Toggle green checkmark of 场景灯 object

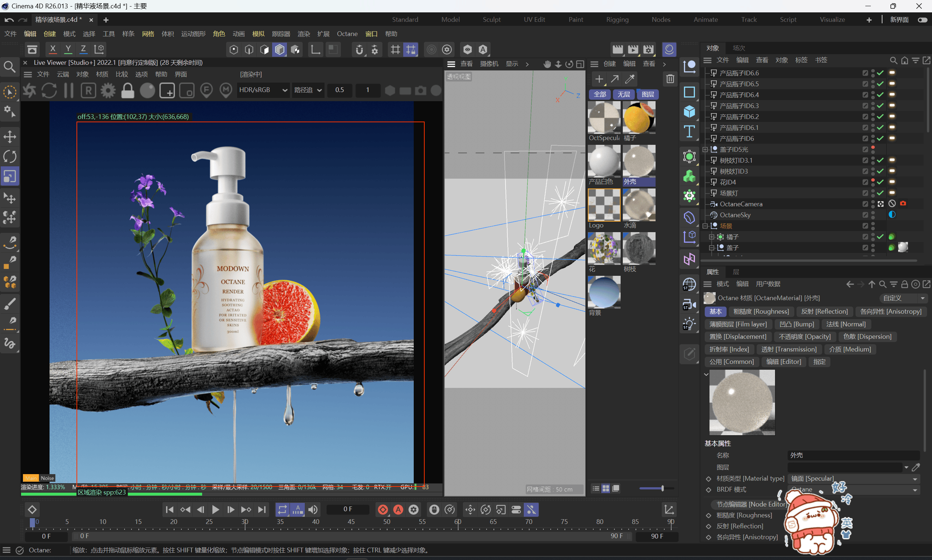(880, 193)
